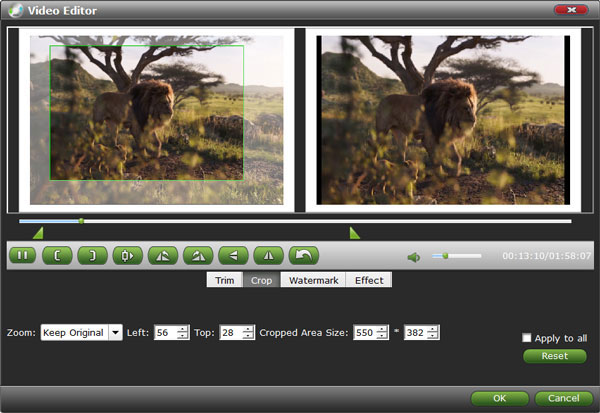Click the playback time 00:13:10/01:58:07

pyautogui.click(x=546, y=256)
